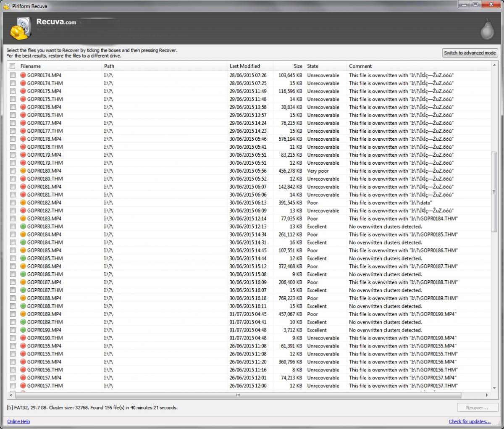Click the green status icon of GOPR0190.MP4
The width and height of the screenshot is (504, 429).
[23, 330]
